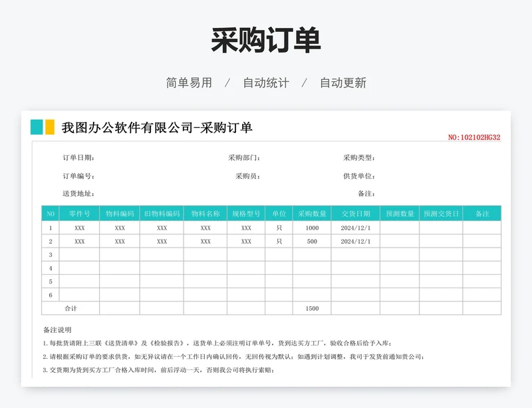Viewport: 532px width, 408px height.
Task: Click the 采购订单 main title
Action: click(x=265, y=40)
